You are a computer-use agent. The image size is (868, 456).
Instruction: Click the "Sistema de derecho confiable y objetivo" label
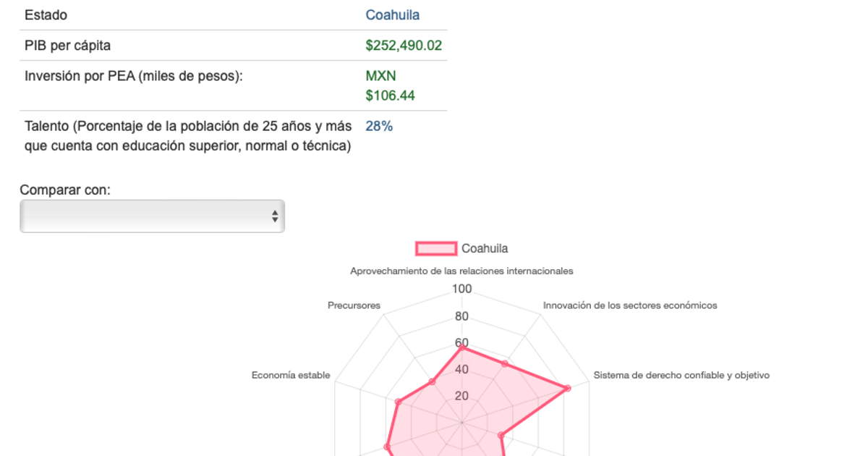click(681, 375)
